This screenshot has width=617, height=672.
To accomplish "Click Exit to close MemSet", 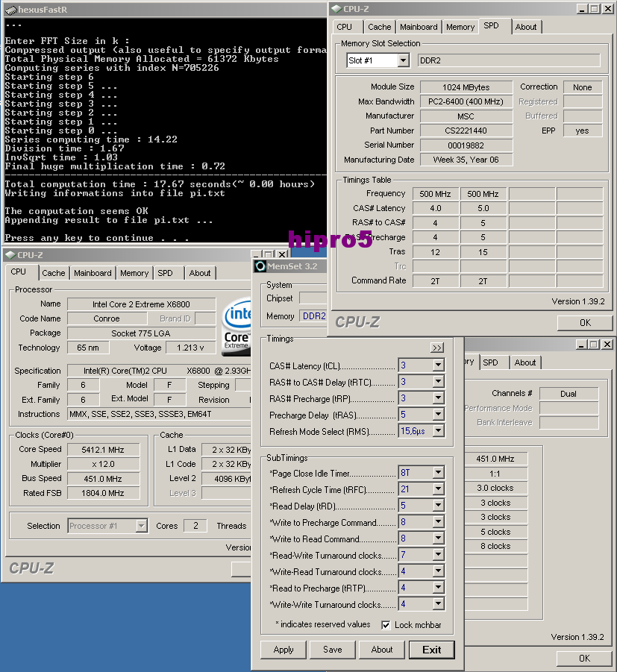I will [432, 650].
